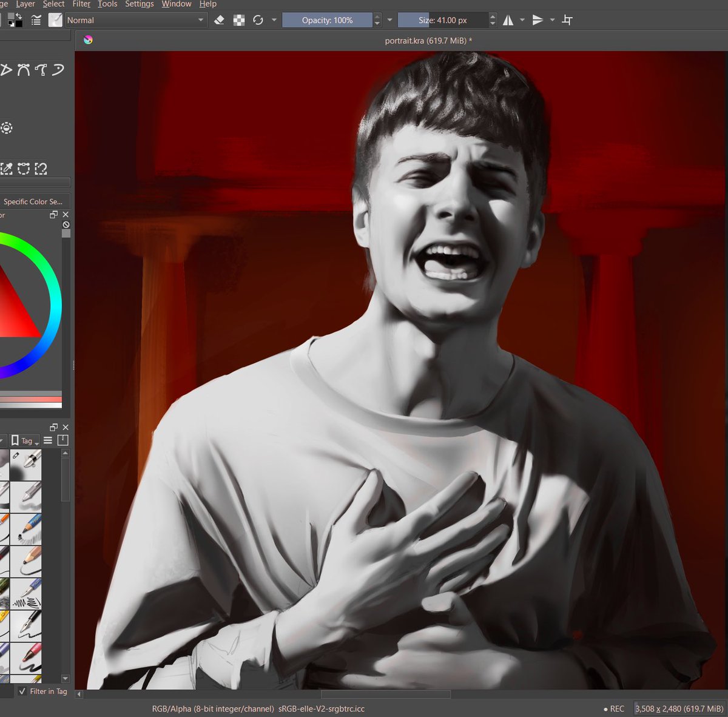Float the brush presets docker

coord(54,427)
